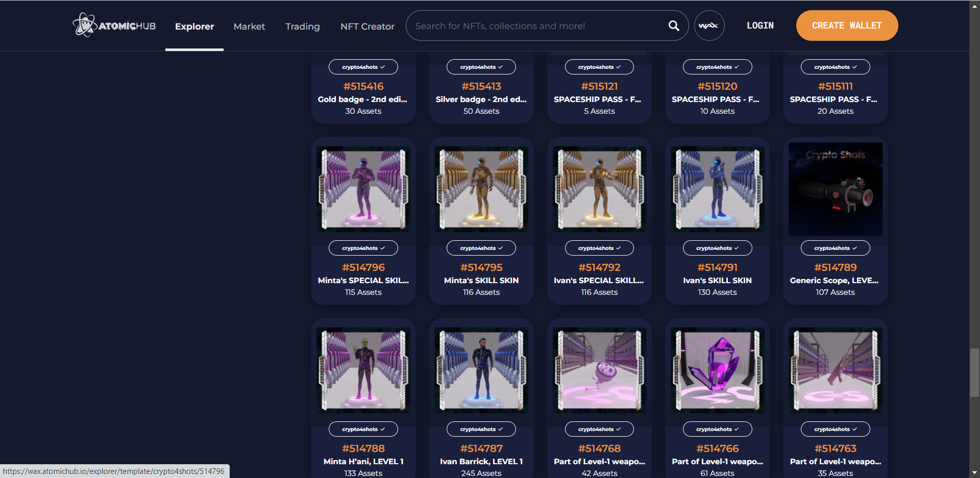Open template link #515120

pos(717,86)
